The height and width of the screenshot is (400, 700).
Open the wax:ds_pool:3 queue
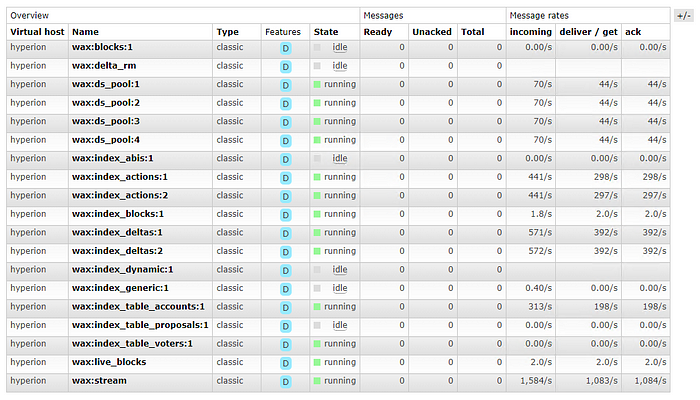(x=106, y=121)
